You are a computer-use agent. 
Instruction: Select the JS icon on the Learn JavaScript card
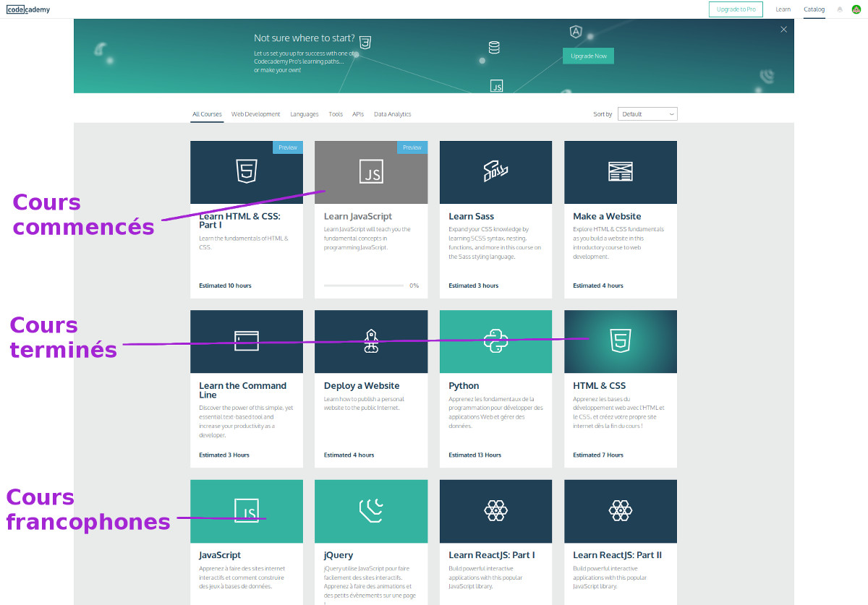click(370, 171)
